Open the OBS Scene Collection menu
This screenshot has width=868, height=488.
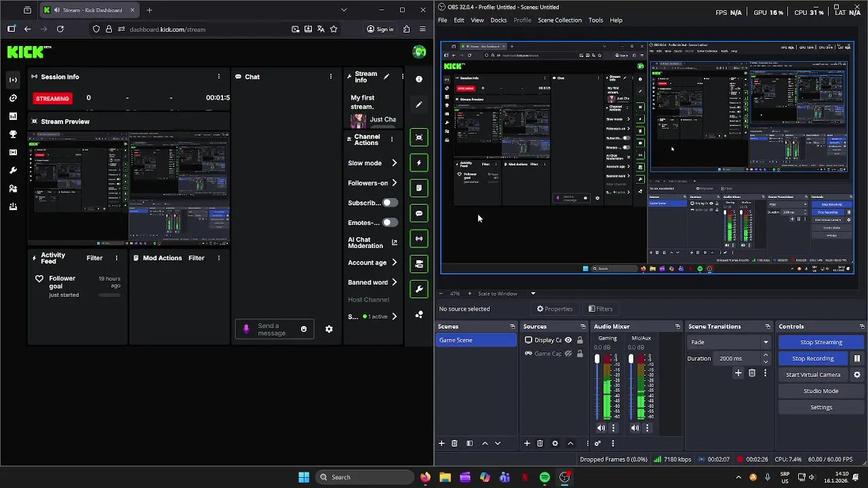click(x=559, y=20)
